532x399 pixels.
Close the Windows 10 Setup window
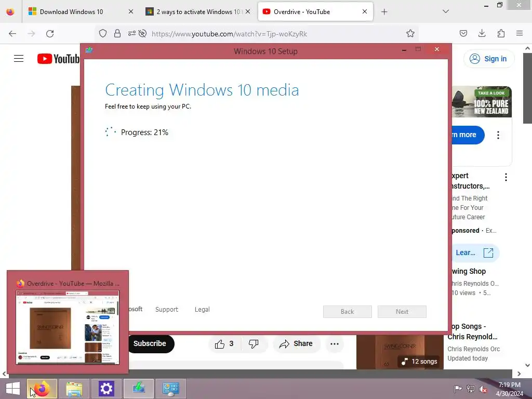[x=437, y=49]
